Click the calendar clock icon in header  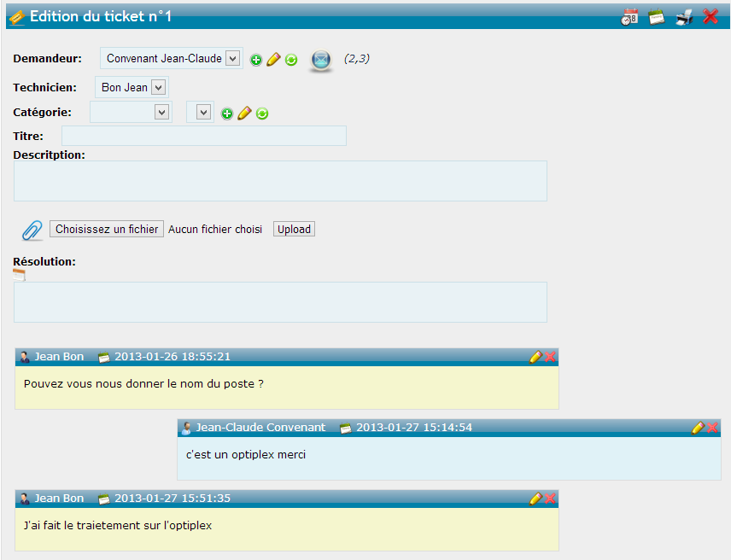click(x=629, y=16)
